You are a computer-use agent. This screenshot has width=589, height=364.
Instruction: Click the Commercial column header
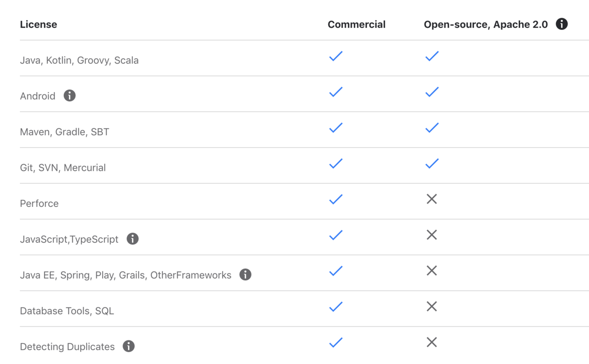pos(356,25)
